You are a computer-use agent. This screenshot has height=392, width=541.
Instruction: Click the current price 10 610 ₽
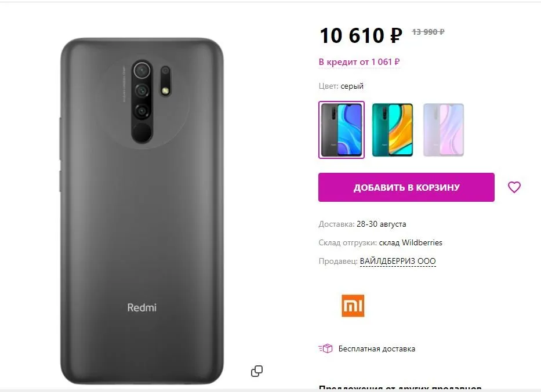click(x=361, y=35)
